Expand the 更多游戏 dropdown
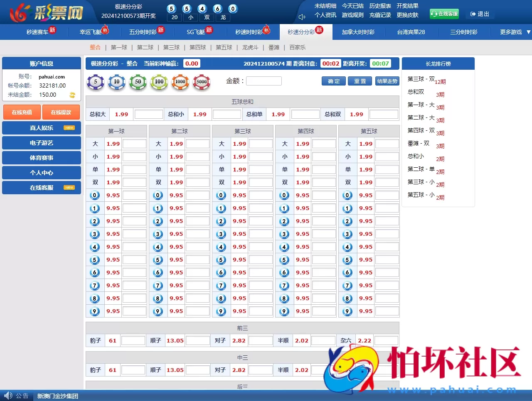Viewport: 532px width, 401px height. (x=512, y=32)
